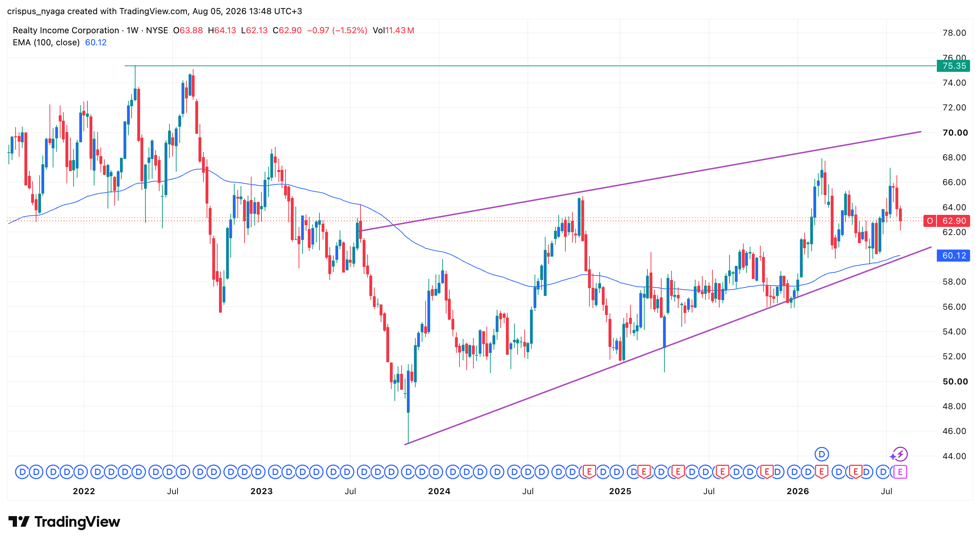Viewport: 980px width, 543px height.
Task: Click the volume value Vol 11.43M
Action: (x=393, y=30)
